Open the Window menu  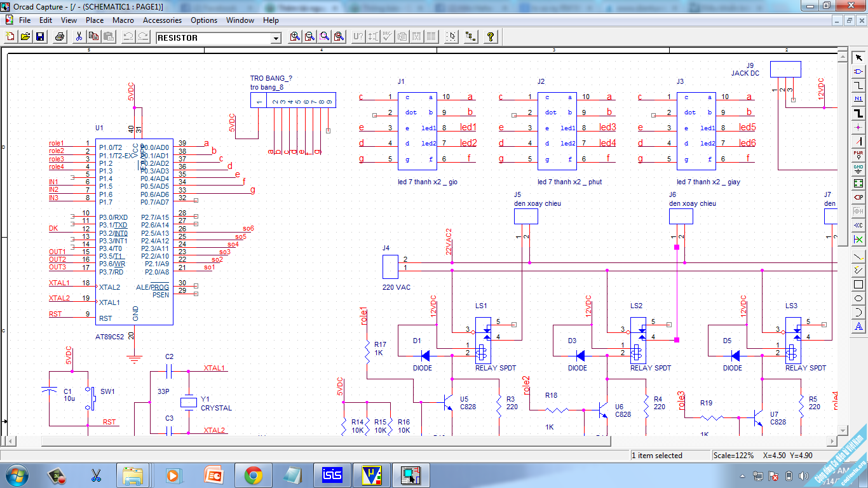(241, 20)
